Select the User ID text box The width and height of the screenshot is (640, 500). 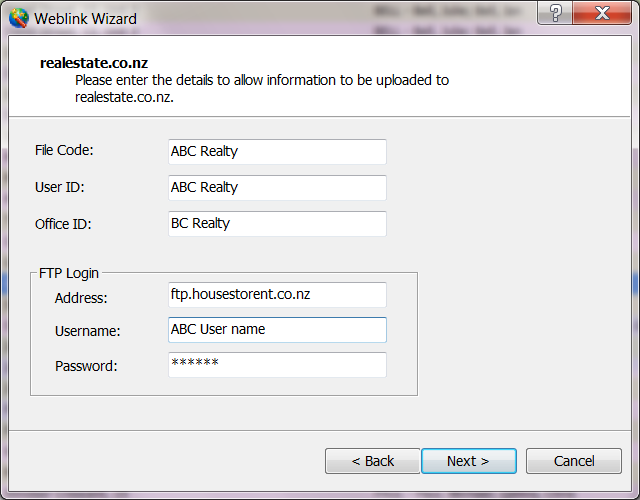click(277, 188)
